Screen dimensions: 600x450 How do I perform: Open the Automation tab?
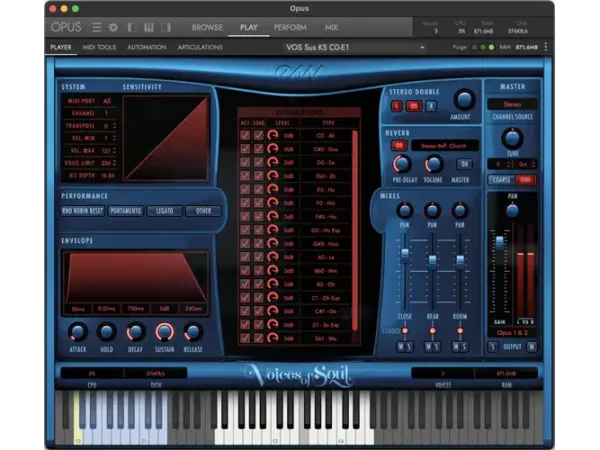click(147, 47)
